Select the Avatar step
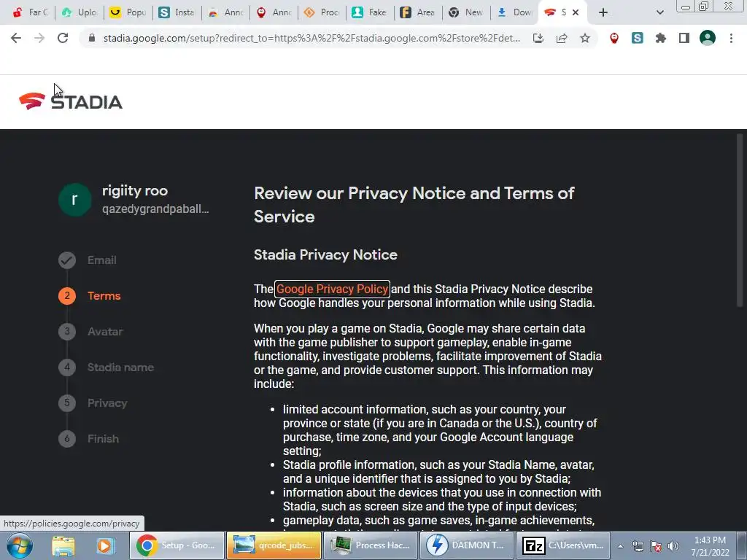747x560 pixels. coord(90,332)
